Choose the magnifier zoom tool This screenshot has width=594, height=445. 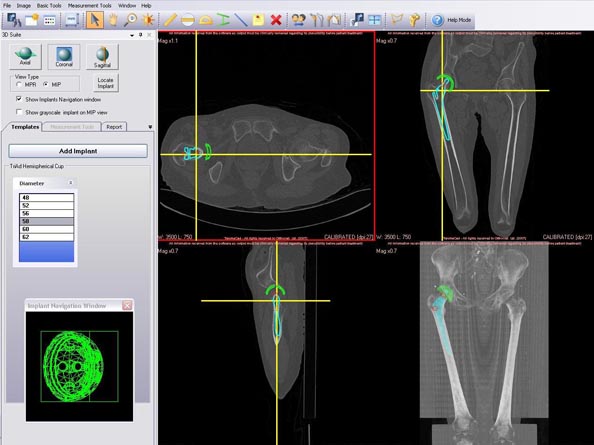[x=131, y=20]
